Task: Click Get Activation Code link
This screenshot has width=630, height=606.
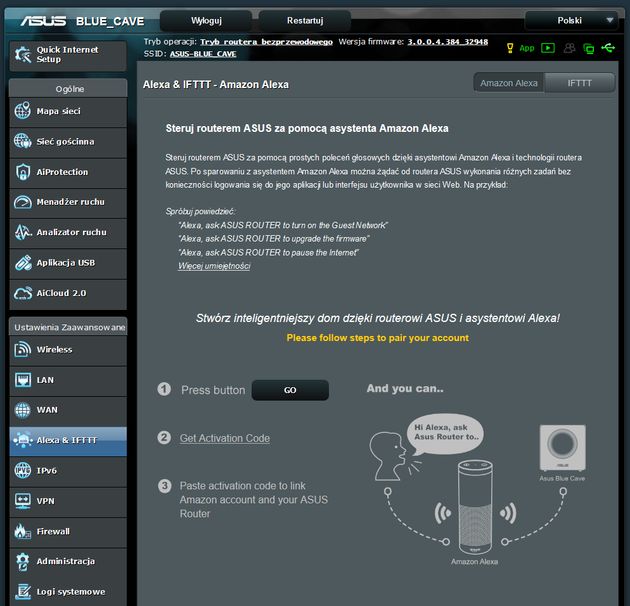Action: (225, 438)
